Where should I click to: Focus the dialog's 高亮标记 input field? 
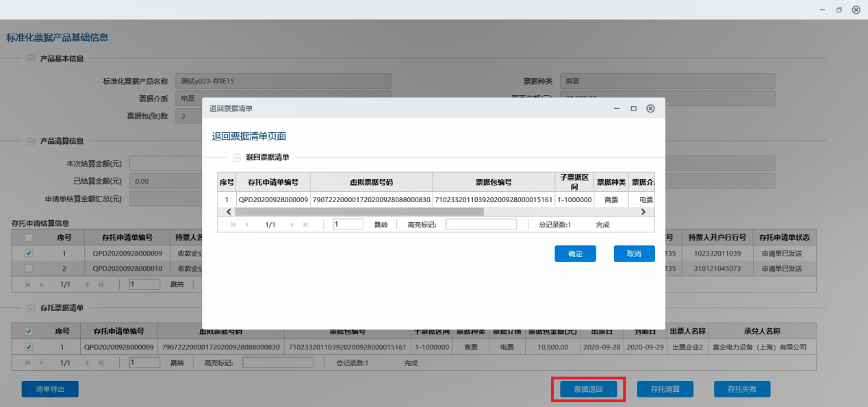(481, 224)
